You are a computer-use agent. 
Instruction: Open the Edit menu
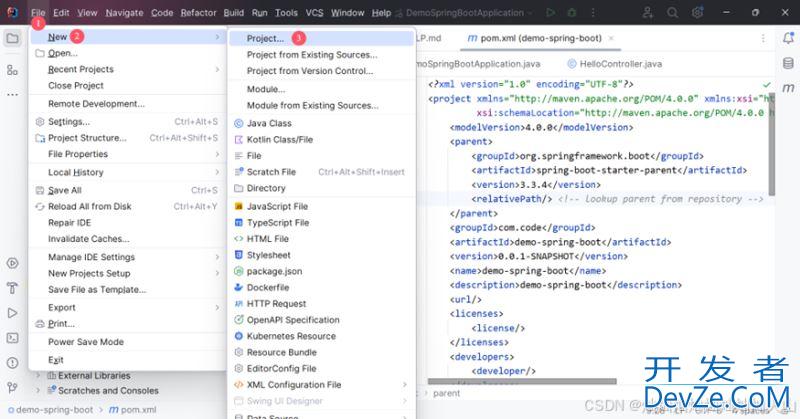[x=61, y=13]
